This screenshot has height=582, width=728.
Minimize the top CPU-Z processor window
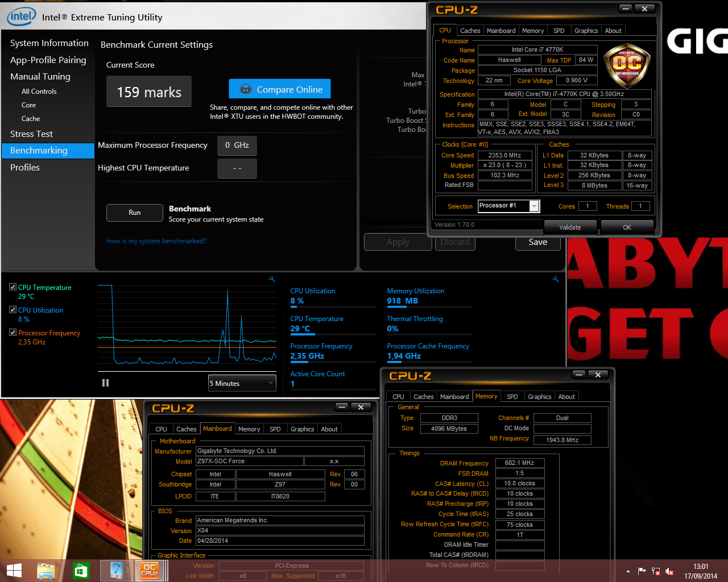pos(626,9)
